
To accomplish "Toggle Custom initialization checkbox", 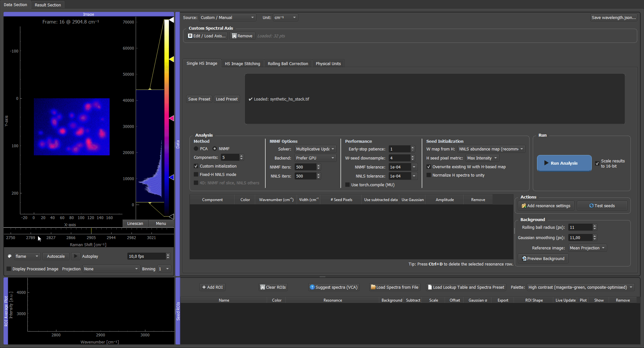I will (196, 166).
